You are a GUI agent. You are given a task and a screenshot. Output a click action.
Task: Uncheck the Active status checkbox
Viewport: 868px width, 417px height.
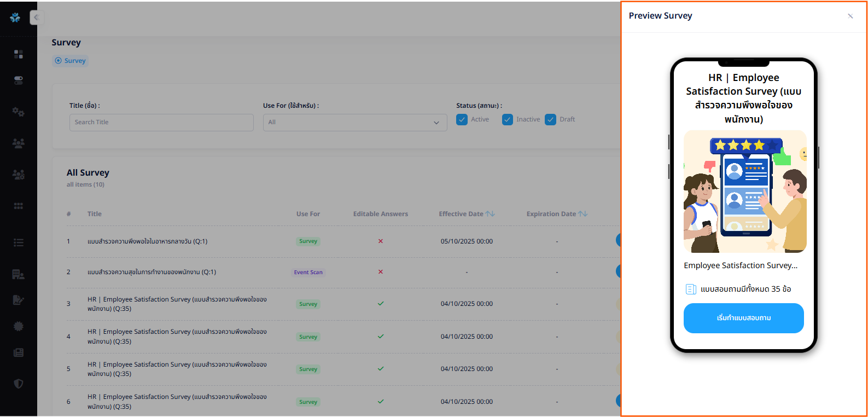tap(462, 120)
